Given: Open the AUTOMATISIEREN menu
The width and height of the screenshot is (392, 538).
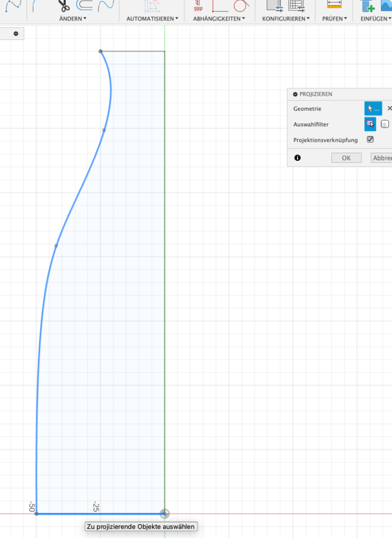Looking at the screenshot, I should click(152, 18).
